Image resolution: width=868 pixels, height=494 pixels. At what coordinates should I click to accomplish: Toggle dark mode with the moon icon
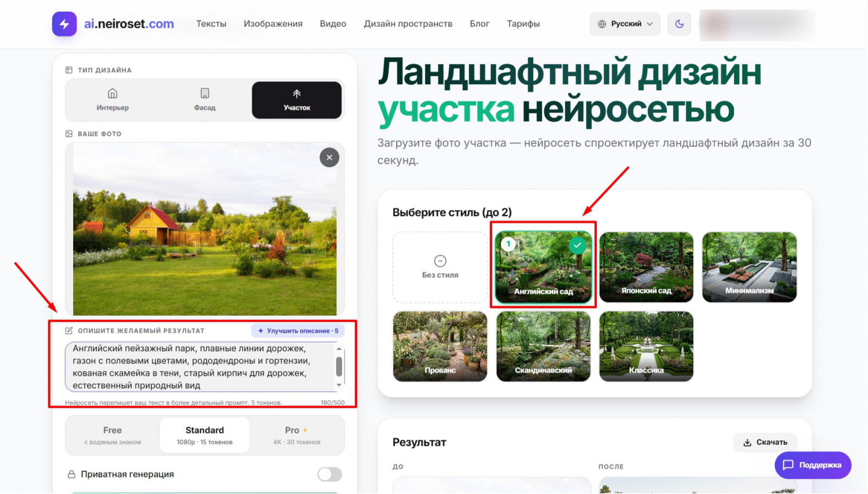pos(679,24)
